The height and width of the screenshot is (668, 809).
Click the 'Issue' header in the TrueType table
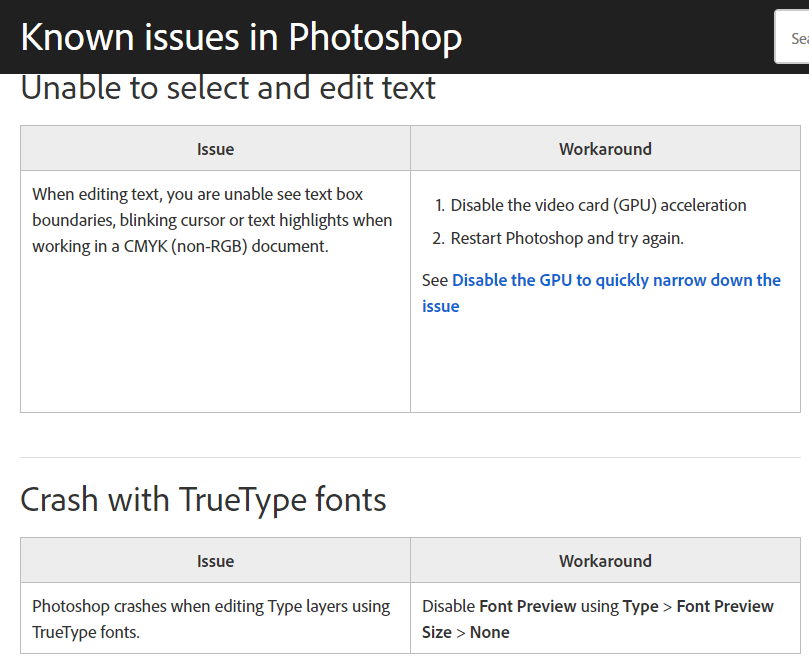pos(215,560)
